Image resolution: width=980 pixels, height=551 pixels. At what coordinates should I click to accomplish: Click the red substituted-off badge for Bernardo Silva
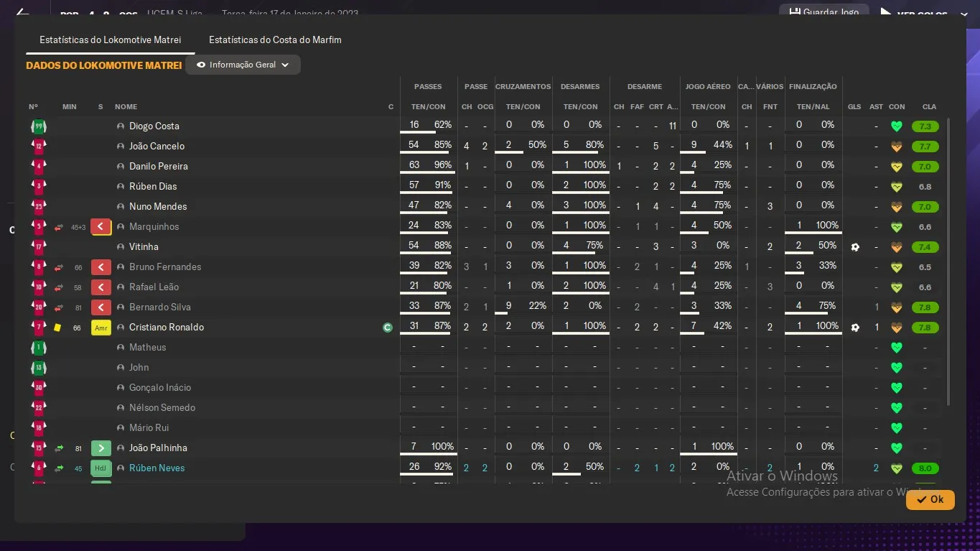(101, 307)
